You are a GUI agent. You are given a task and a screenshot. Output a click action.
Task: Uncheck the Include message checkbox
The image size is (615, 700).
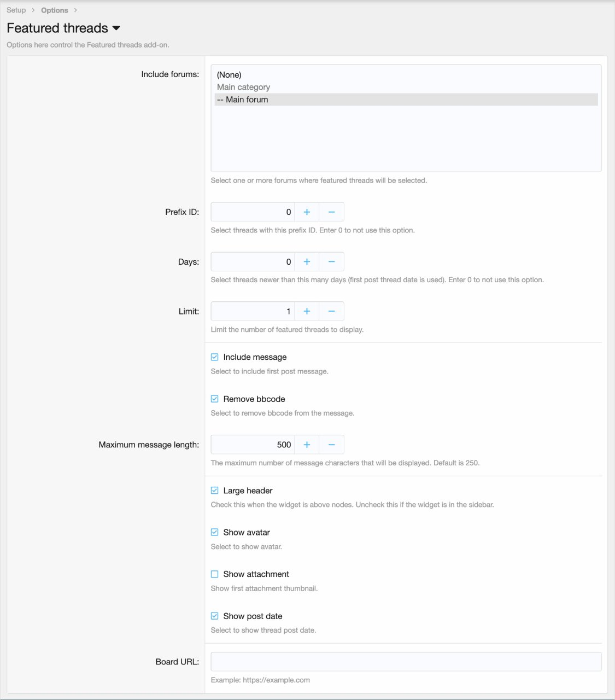coord(215,357)
